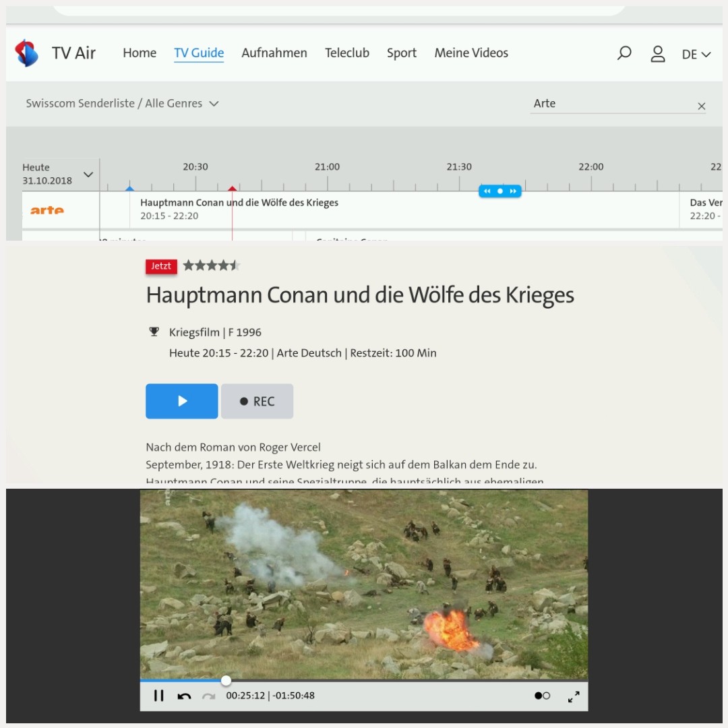Skip timeline forward with blue fast-forward arrows
Viewport: 728px width, 728px height.
513,191
